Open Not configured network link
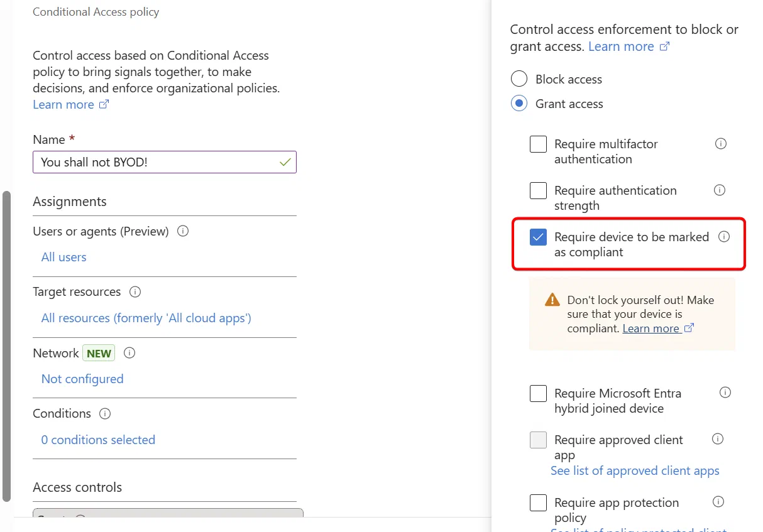Viewport: 763px width, 532px height. click(x=82, y=379)
